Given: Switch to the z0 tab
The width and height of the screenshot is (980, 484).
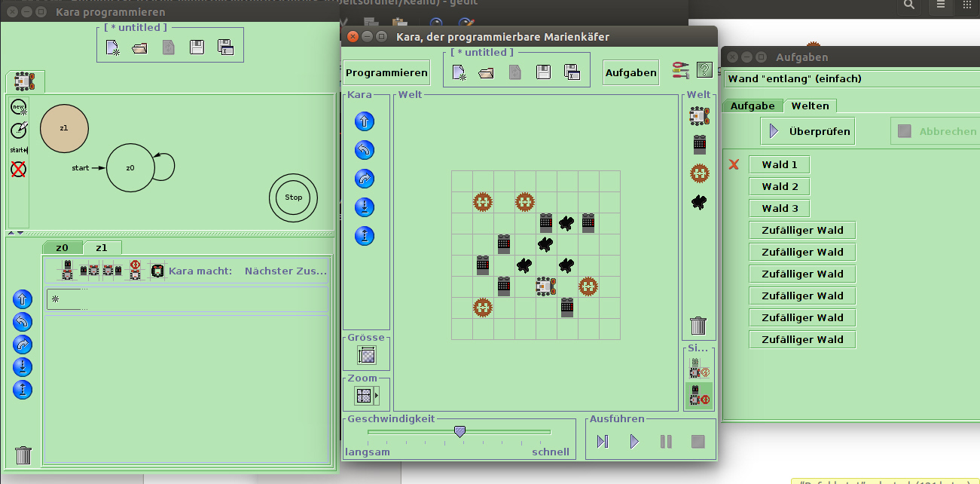Looking at the screenshot, I should (63, 247).
